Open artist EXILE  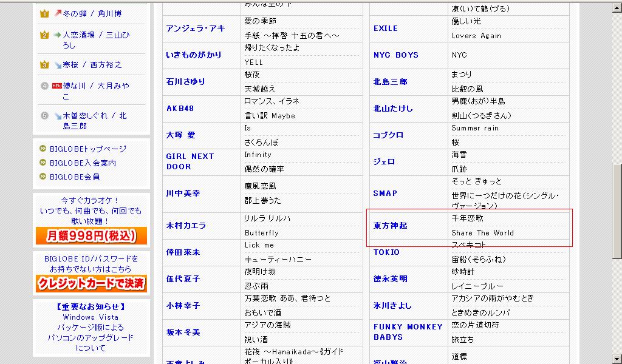tap(386, 29)
